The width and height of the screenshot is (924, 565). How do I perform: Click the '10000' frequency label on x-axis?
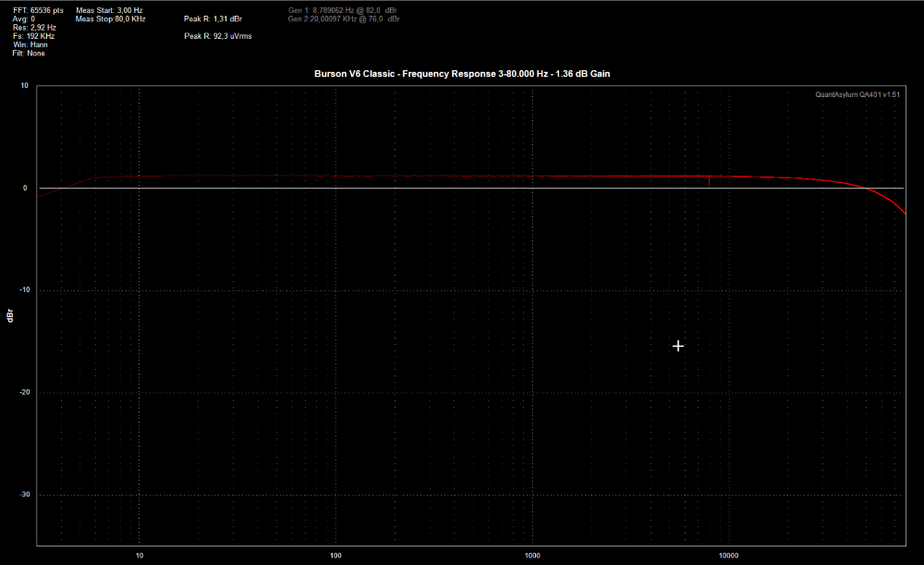point(728,556)
